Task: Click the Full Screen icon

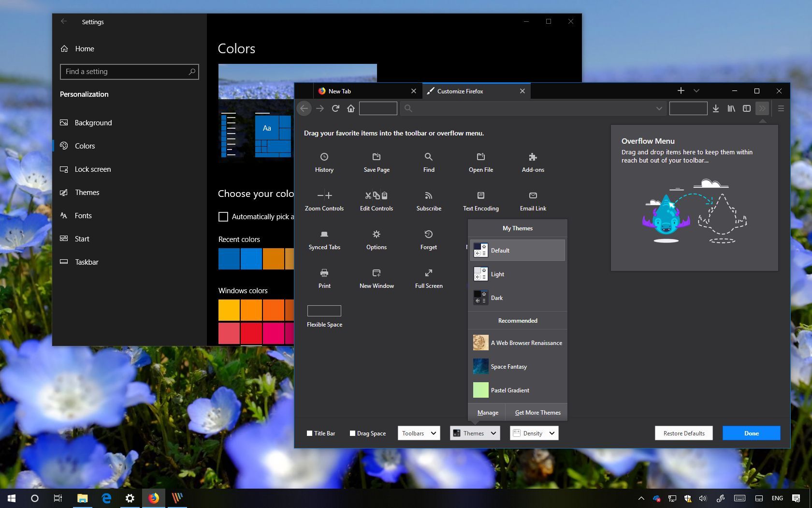Action: click(429, 273)
